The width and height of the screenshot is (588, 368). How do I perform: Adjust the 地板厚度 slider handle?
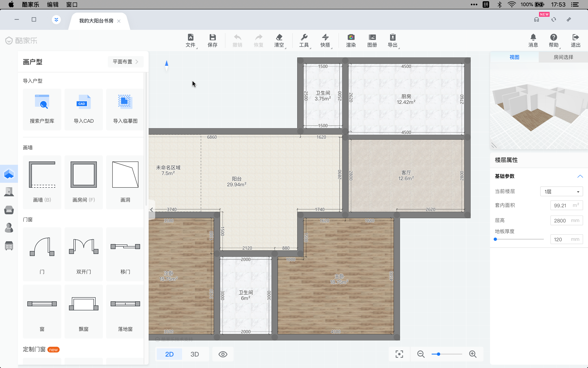[x=496, y=239]
